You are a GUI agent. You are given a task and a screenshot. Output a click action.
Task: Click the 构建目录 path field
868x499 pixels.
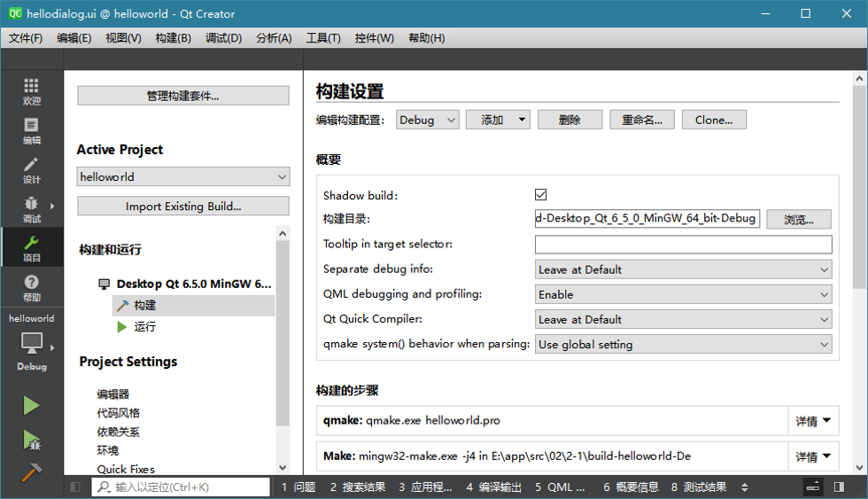pyautogui.click(x=647, y=218)
